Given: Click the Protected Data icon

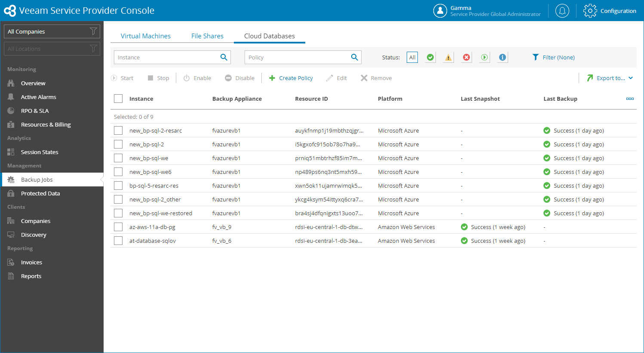Looking at the screenshot, I should point(11,193).
